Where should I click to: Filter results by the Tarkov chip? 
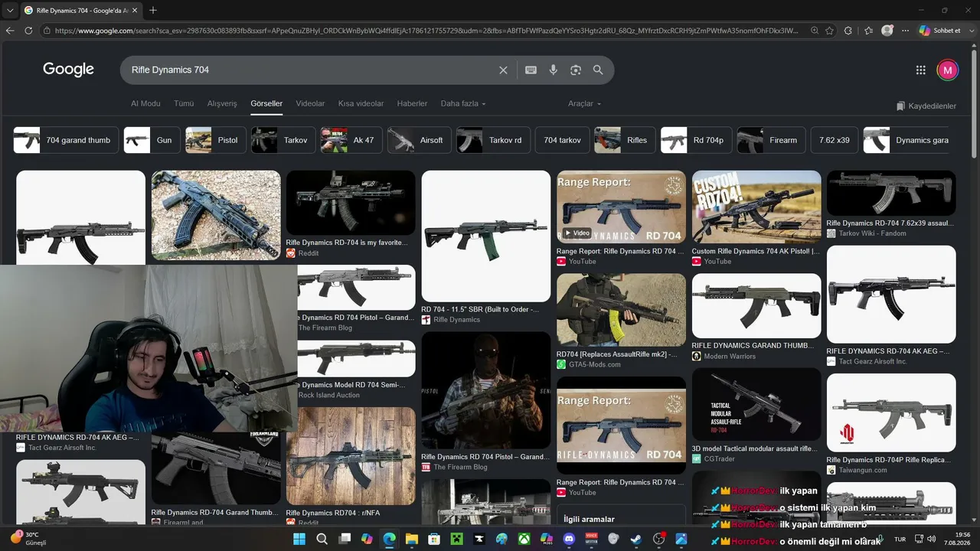283,140
